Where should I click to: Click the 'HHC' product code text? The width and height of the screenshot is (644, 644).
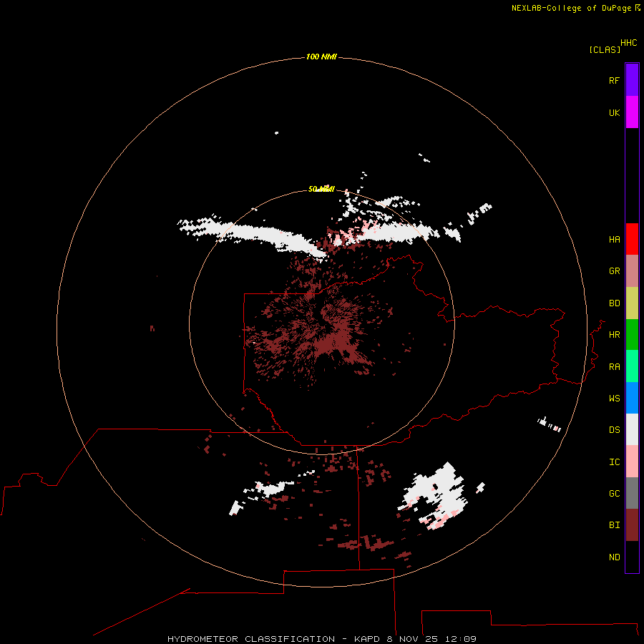[x=629, y=43]
